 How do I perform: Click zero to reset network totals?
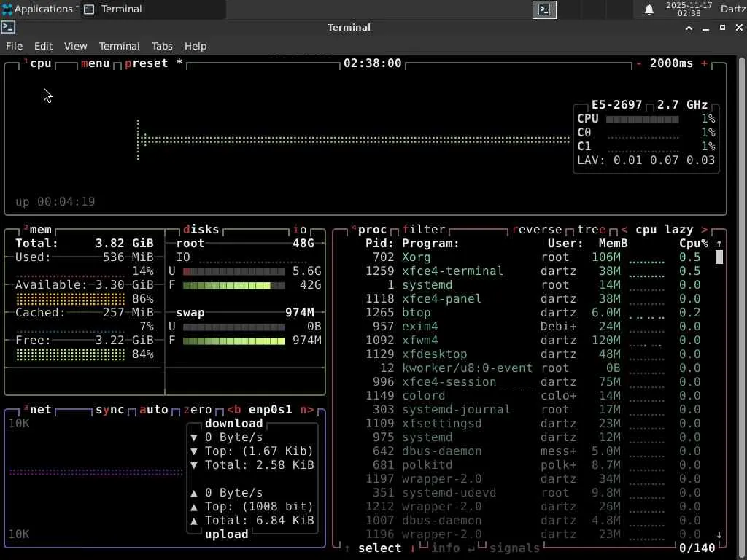click(197, 410)
